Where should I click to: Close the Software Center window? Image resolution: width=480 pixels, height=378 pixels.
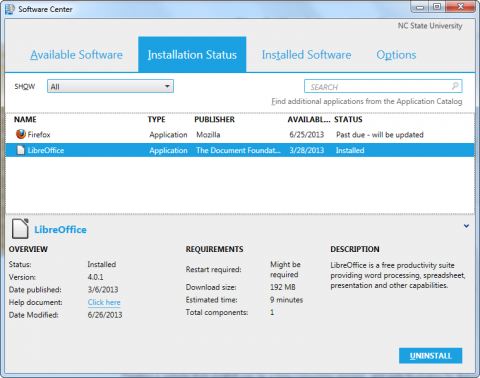click(x=460, y=7)
